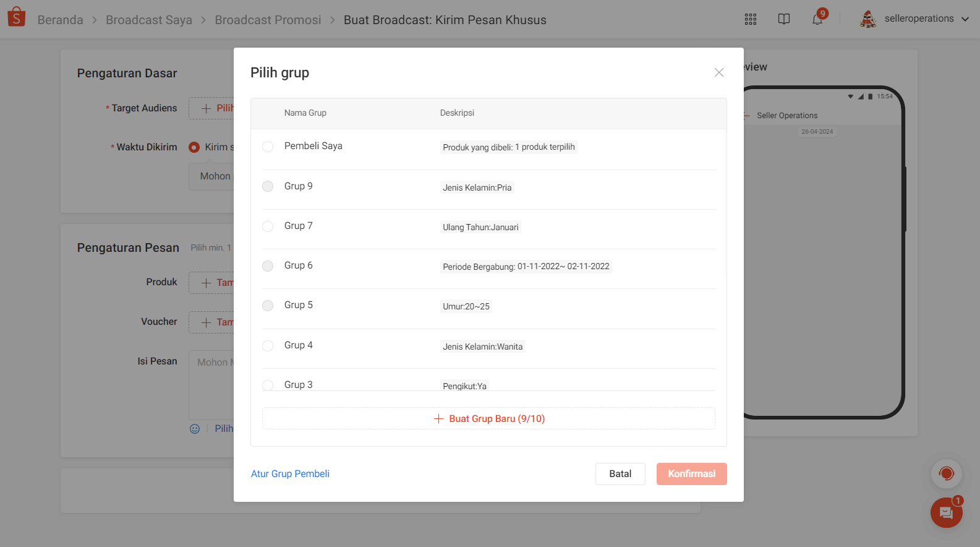Select the Grup 4 radio button
This screenshot has width=980, height=547.
click(268, 346)
